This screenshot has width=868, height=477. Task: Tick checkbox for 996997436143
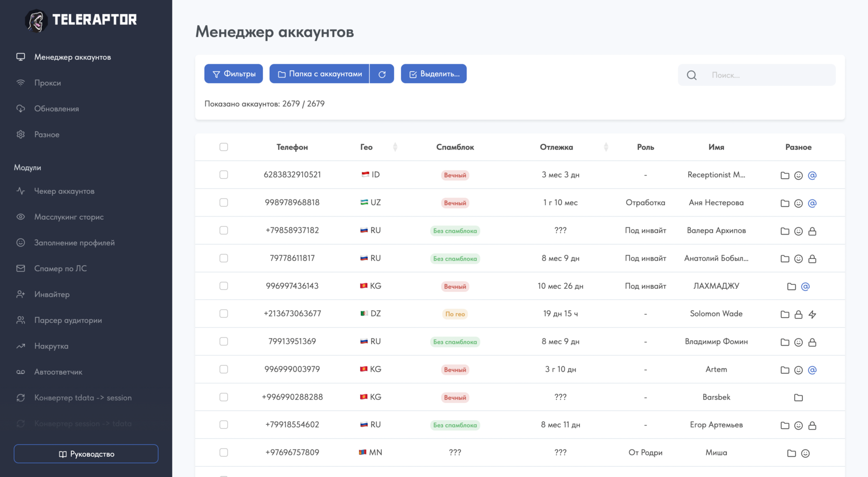coord(224,286)
